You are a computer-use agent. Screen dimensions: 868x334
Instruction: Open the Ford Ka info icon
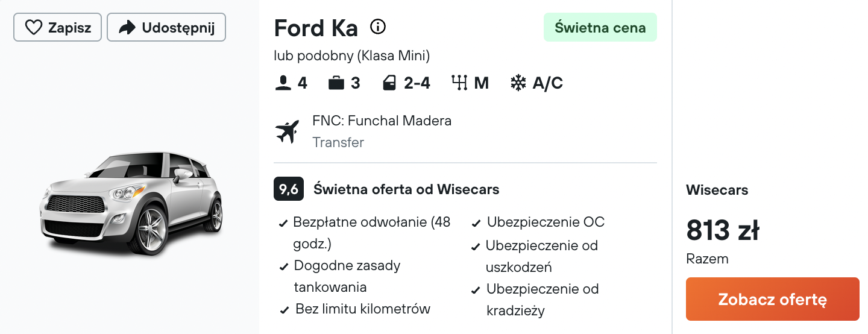tap(378, 27)
